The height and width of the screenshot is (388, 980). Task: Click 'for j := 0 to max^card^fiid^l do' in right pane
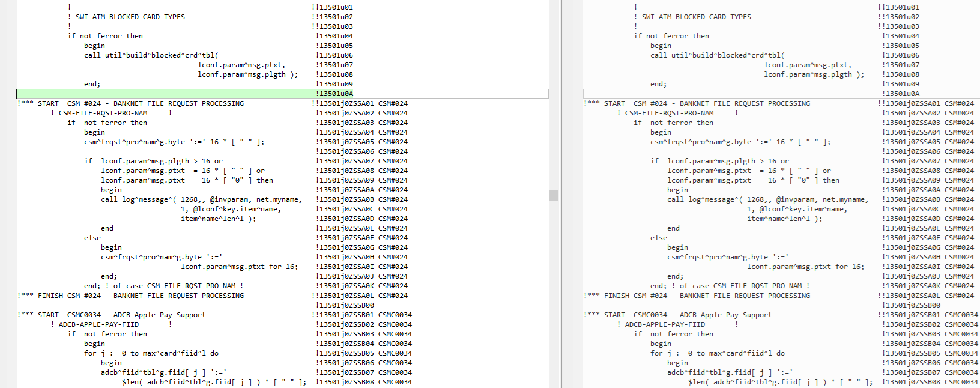[718, 353]
